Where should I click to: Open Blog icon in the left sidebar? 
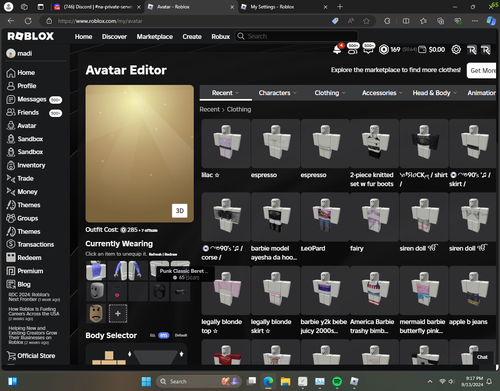click(x=11, y=284)
